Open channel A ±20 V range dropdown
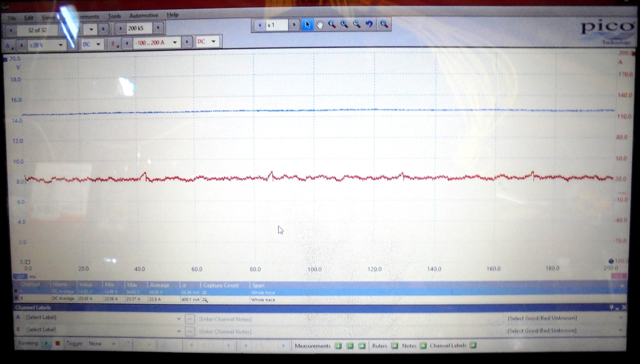The image size is (640, 364). (x=60, y=45)
